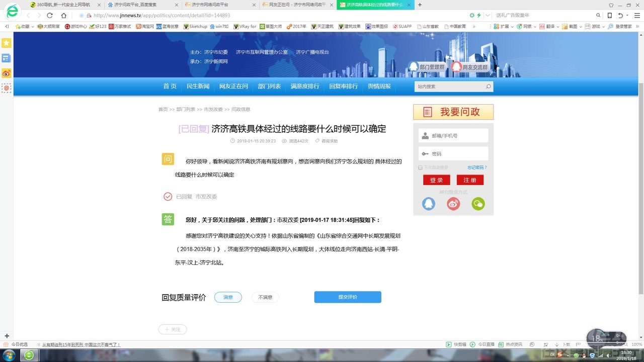
Task: Open 今日直播 in status bar
Action: 482,344
